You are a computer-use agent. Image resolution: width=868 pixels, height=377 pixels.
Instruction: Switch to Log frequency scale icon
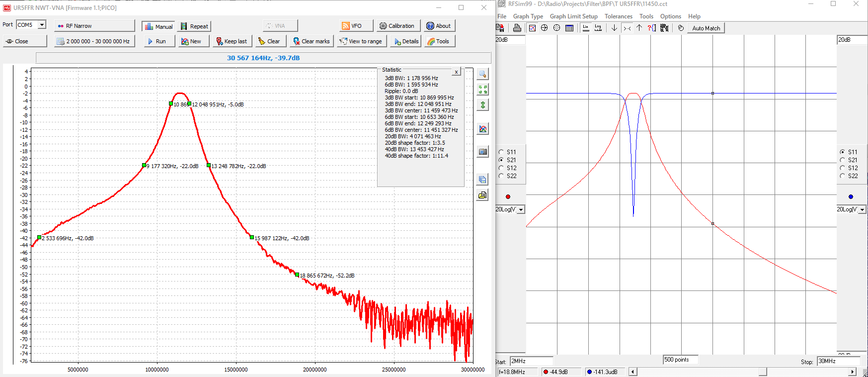tap(598, 28)
